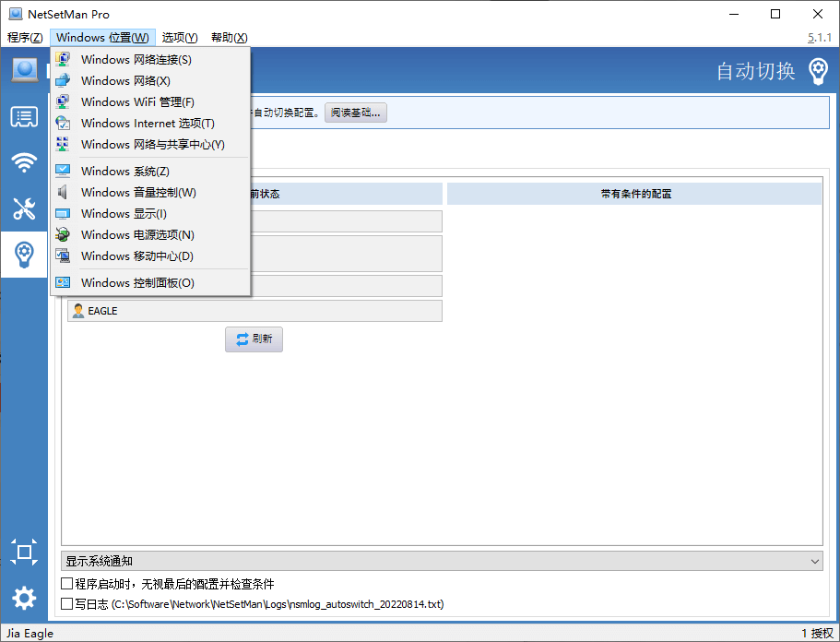The image size is (840, 642).
Task: Click the Windows 显示 screen icon
Action: pyautogui.click(x=63, y=213)
